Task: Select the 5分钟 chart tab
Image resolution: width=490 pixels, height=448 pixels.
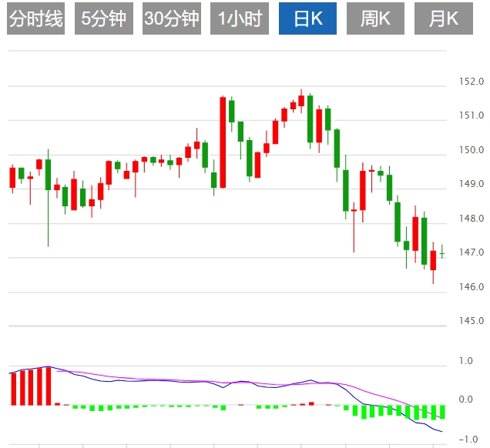Action: pyautogui.click(x=104, y=18)
